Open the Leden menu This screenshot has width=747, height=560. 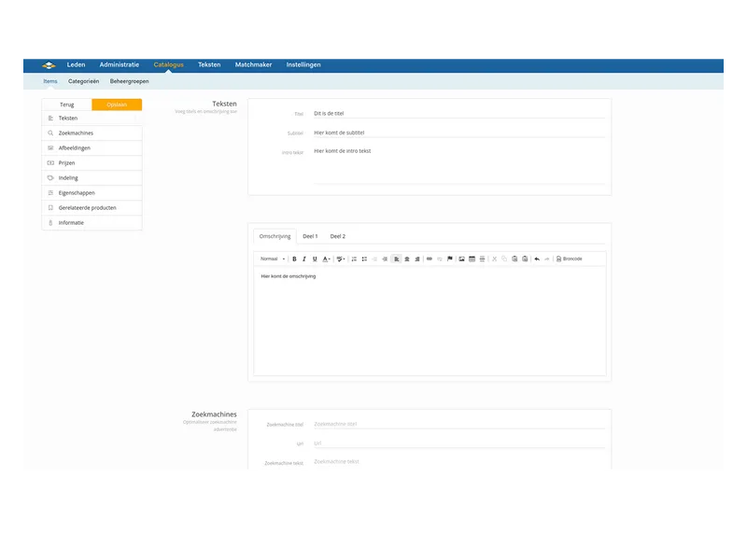pos(76,64)
